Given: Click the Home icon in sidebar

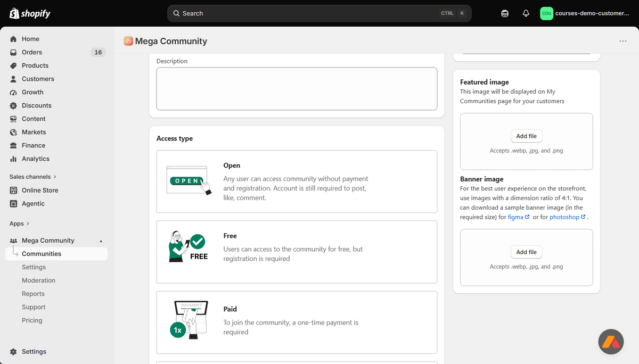Looking at the screenshot, I should (x=13, y=39).
